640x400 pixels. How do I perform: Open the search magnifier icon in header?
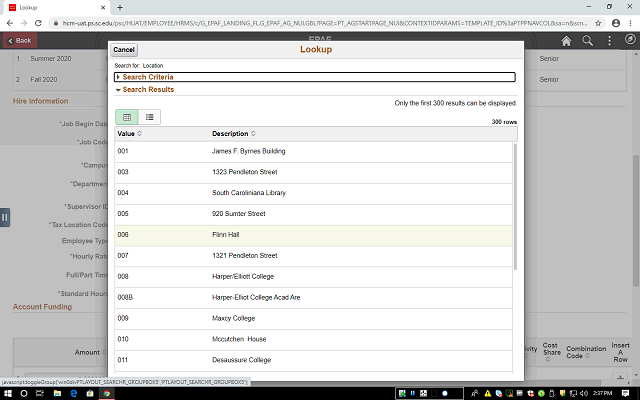pyautogui.click(x=587, y=40)
